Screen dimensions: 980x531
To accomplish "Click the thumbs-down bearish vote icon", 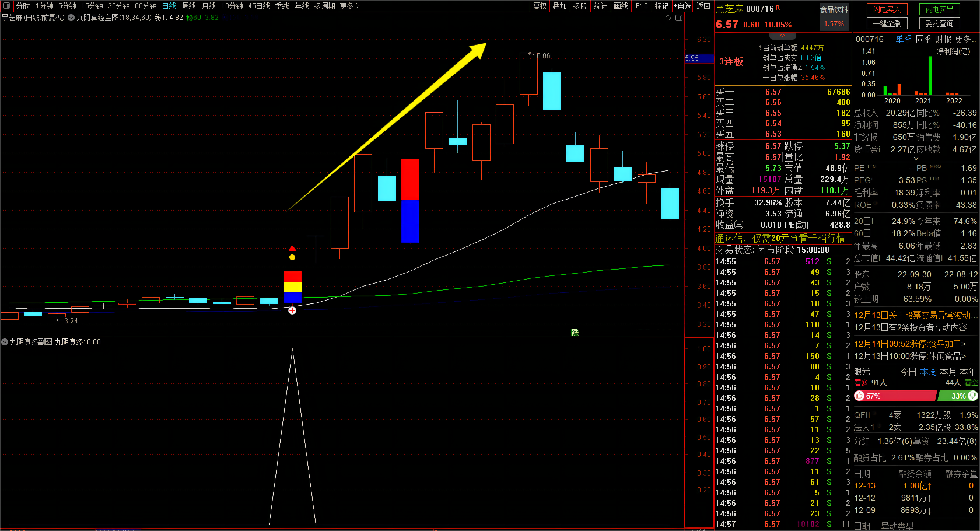I will tap(972, 396).
